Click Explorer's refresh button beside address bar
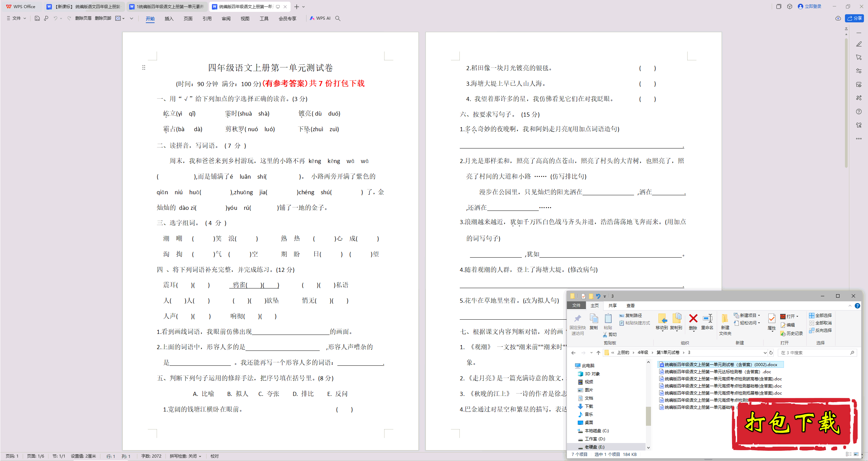The image size is (868, 461). (771, 353)
